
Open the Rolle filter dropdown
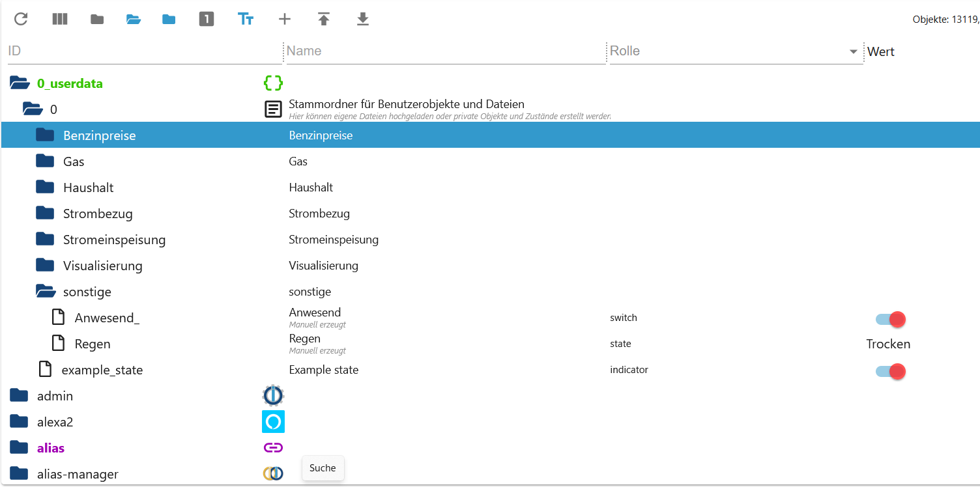tap(854, 51)
